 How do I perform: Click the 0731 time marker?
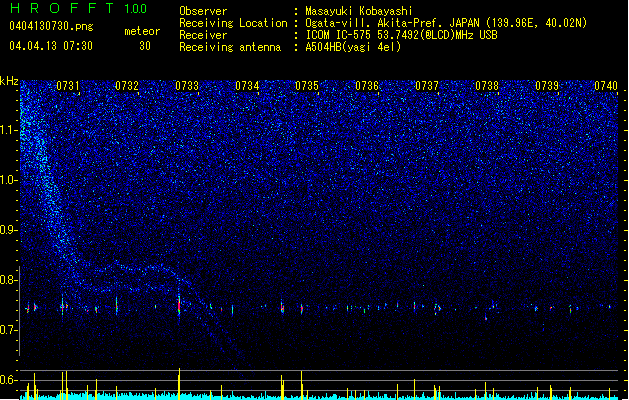click(x=68, y=86)
